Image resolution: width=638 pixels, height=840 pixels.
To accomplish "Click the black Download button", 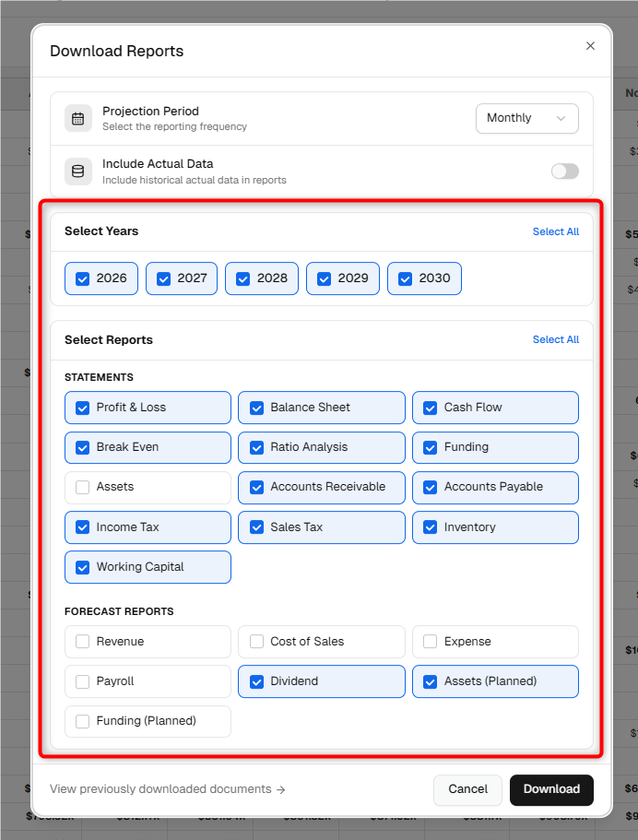I will (x=551, y=789).
